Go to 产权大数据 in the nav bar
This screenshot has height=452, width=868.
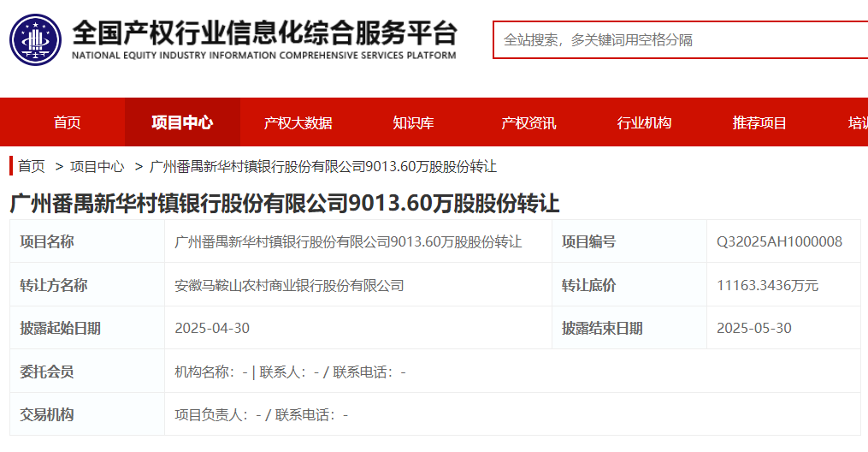click(298, 122)
